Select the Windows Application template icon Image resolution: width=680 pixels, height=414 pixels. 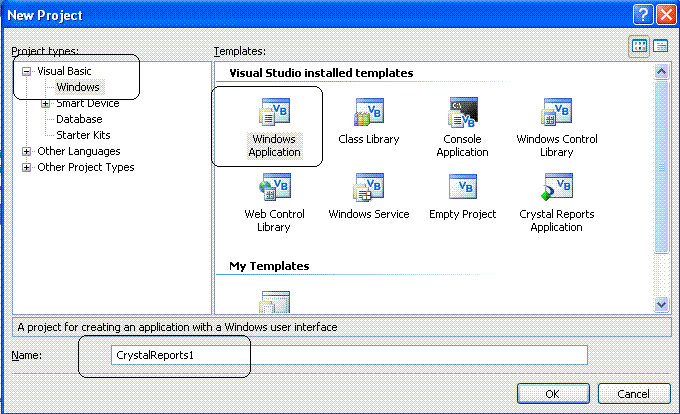(x=275, y=111)
